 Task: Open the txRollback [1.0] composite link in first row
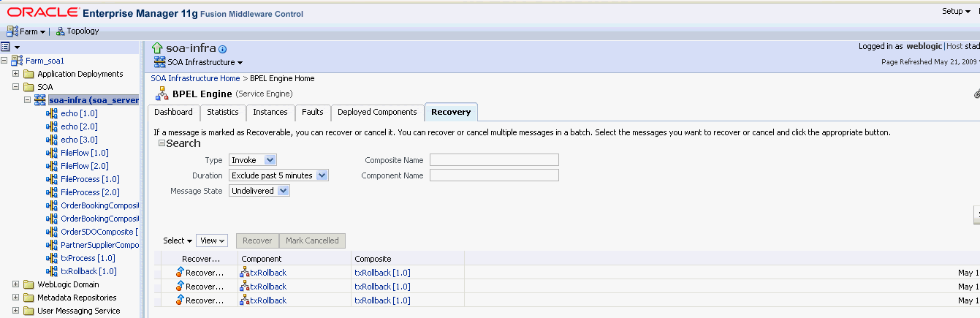[382, 273]
